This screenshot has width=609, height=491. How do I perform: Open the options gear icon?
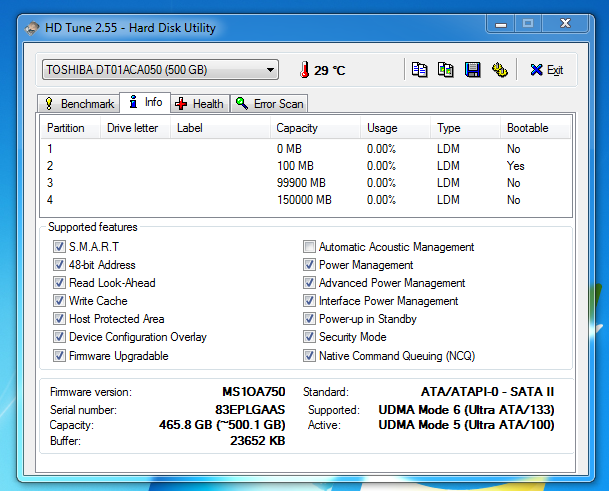(499, 70)
